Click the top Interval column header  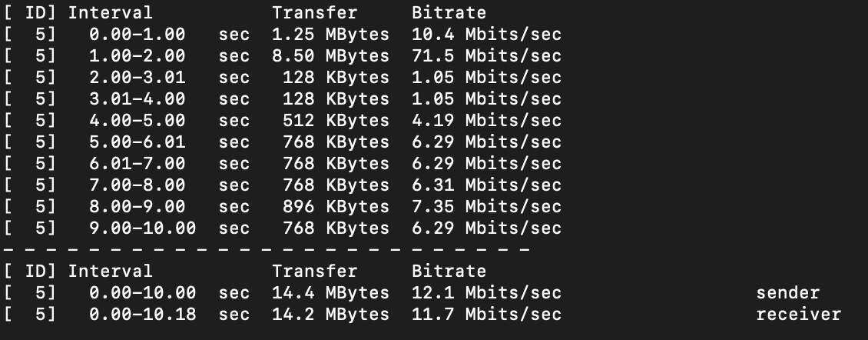click(110, 13)
